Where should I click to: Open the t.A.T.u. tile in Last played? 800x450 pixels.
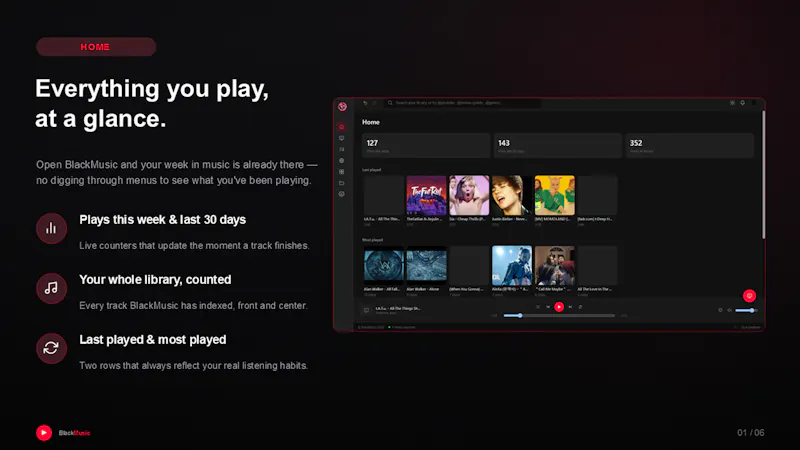[384, 195]
